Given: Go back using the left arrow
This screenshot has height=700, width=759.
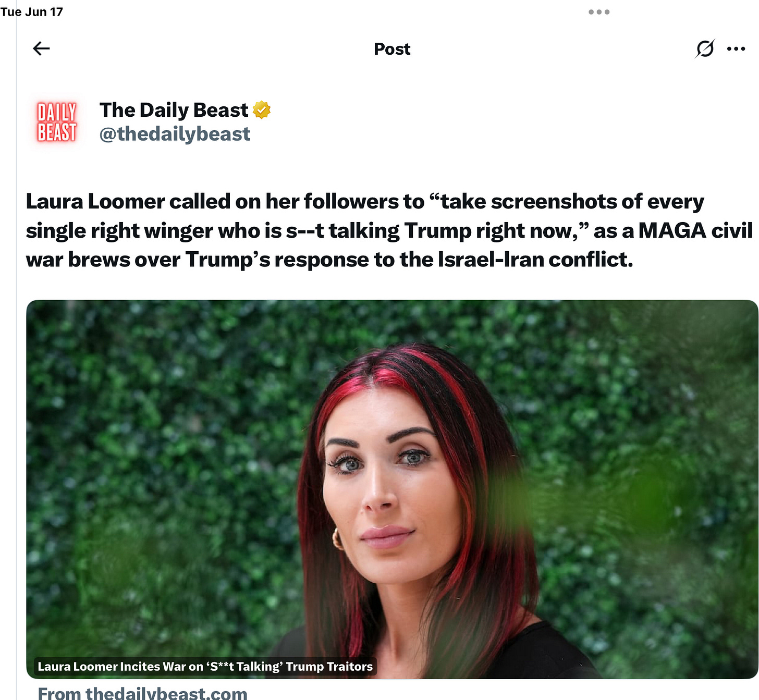Looking at the screenshot, I should (41, 48).
